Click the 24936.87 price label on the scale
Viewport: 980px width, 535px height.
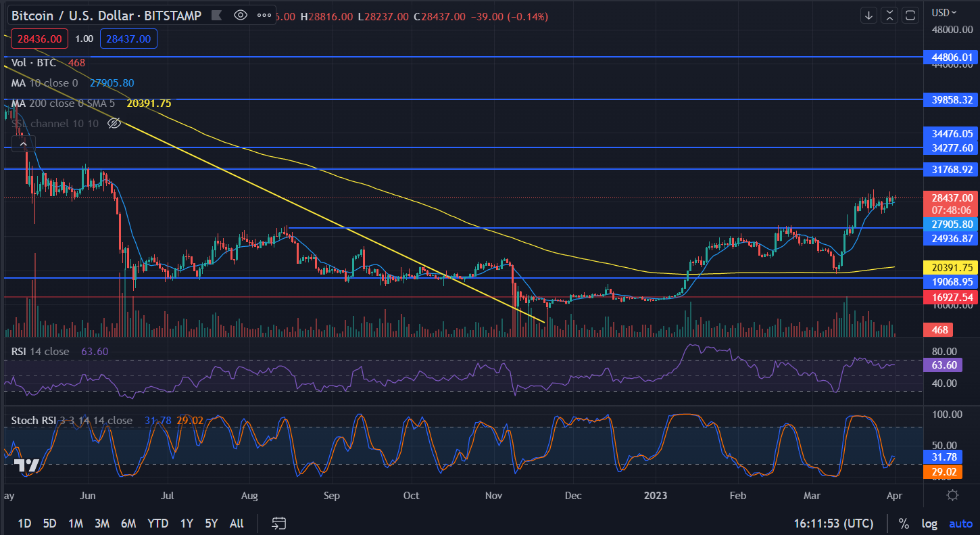point(952,238)
